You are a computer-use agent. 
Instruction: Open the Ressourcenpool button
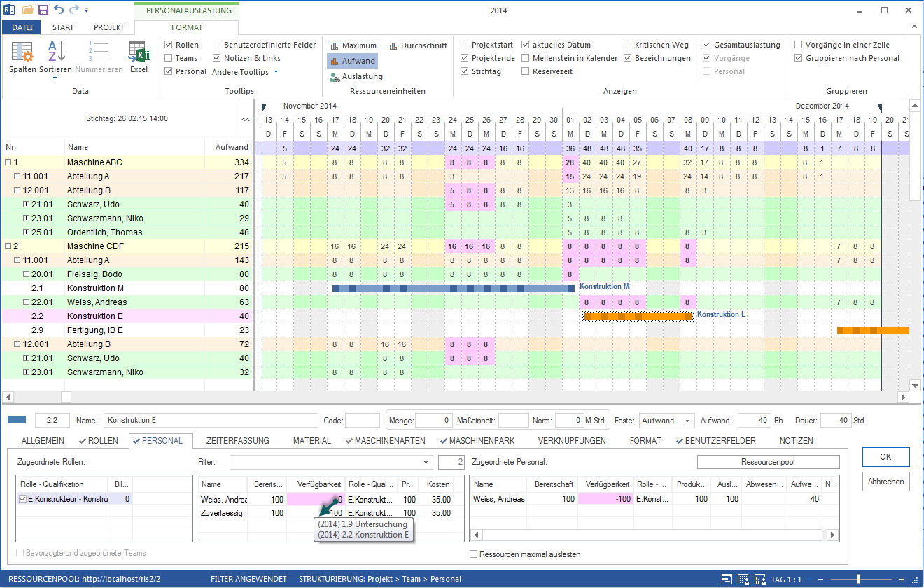[x=768, y=462]
